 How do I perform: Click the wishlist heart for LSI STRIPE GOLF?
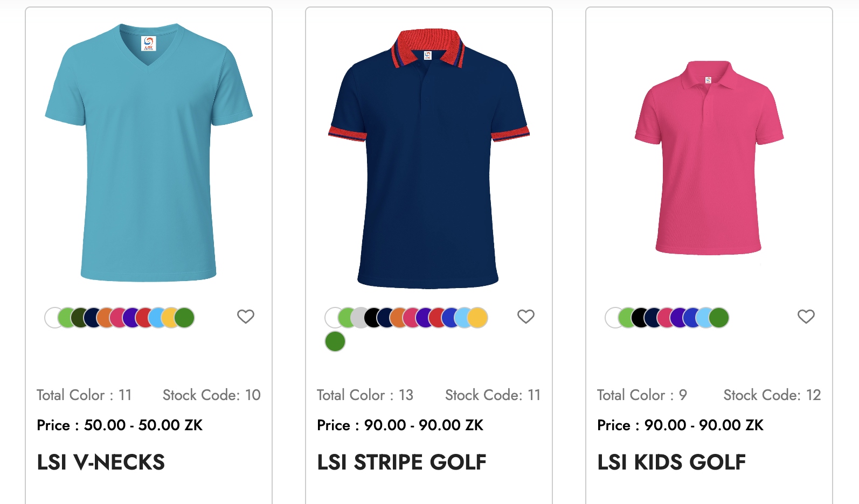click(x=525, y=317)
